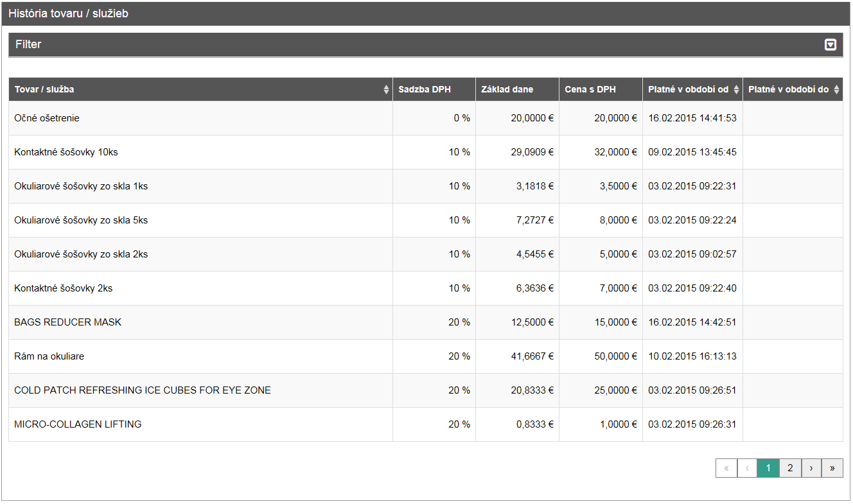Click the História tovaru / služieb title
The image size is (853, 504).
(68, 13)
